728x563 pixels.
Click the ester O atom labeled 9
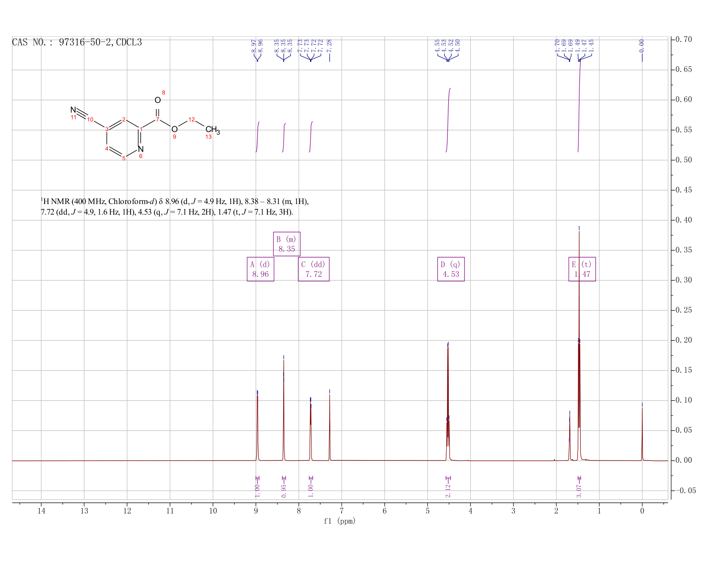(x=174, y=129)
